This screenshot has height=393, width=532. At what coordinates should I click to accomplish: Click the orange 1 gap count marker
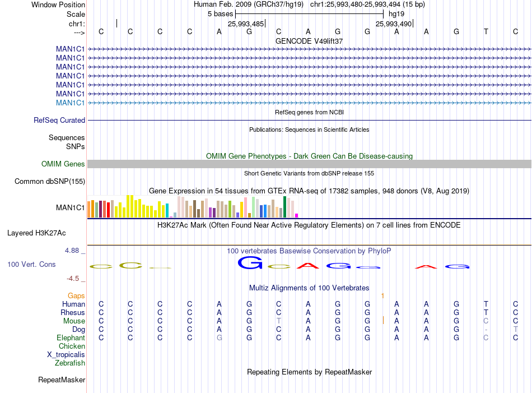(x=382, y=296)
